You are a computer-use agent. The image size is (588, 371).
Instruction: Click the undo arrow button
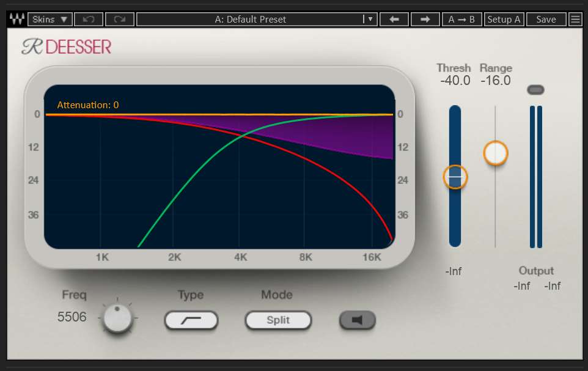click(89, 19)
